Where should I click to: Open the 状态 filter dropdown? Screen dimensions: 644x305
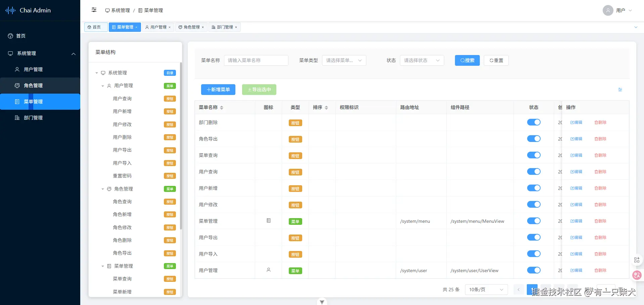tap(422, 60)
